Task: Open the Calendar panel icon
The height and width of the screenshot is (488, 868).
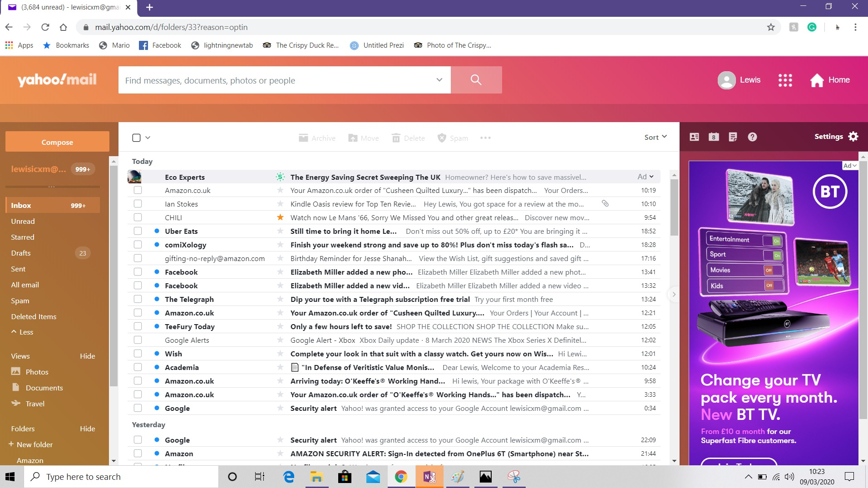Action: [x=714, y=137]
